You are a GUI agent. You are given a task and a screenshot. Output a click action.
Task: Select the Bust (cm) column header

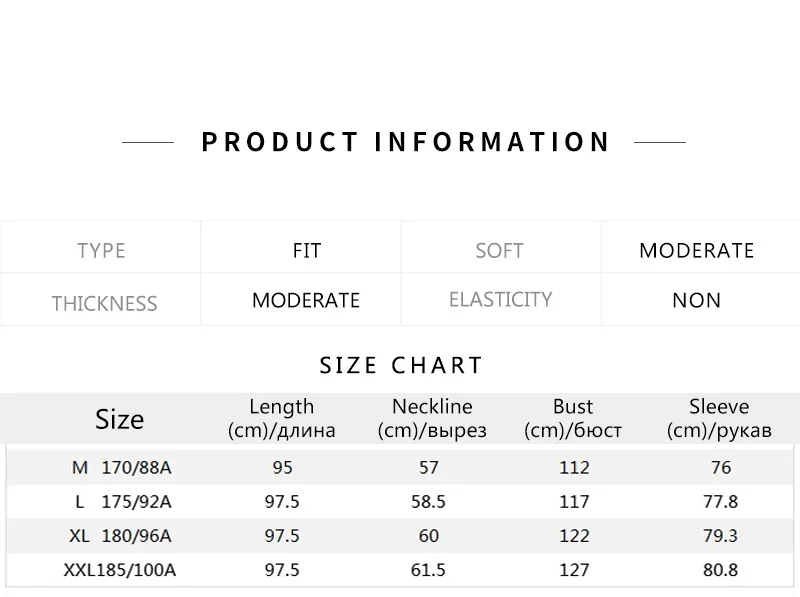573,419
